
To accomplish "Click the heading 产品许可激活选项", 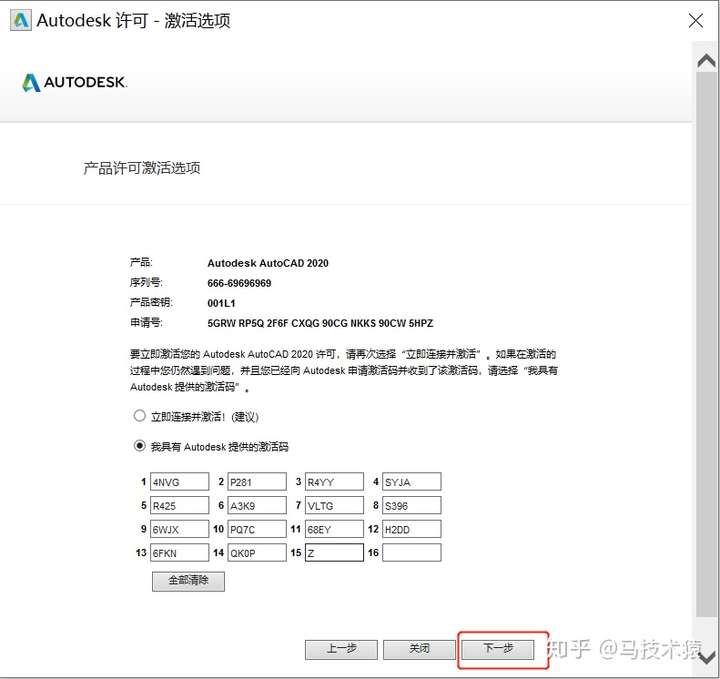I will pos(142,168).
